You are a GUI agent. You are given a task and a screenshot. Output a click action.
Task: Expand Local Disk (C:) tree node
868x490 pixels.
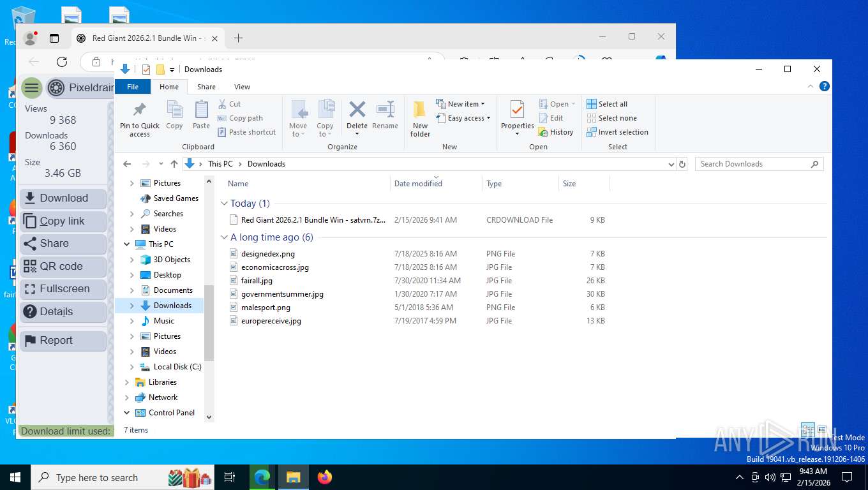click(x=132, y=367)
